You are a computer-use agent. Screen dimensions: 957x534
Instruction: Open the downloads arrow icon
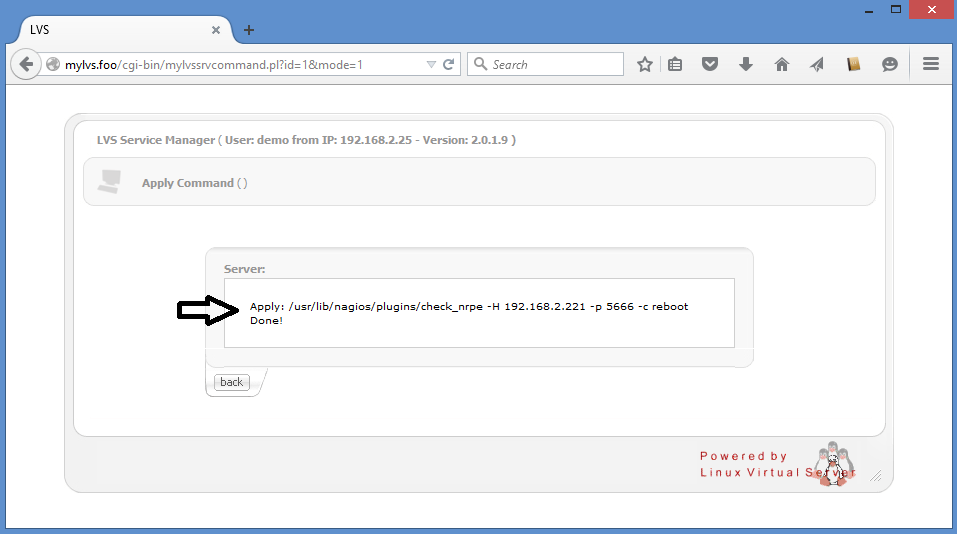coord(745,64)
